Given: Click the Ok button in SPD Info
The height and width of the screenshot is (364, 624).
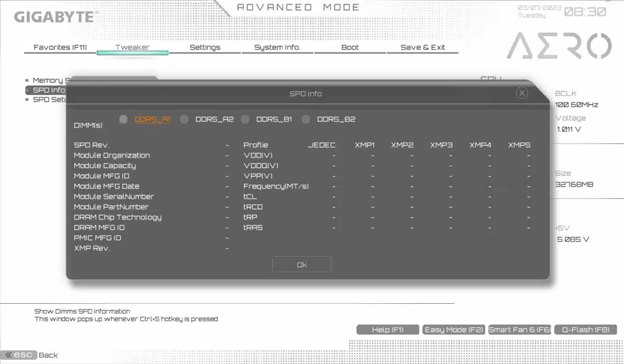Looking at the screenshot, I should click(302, 265).
